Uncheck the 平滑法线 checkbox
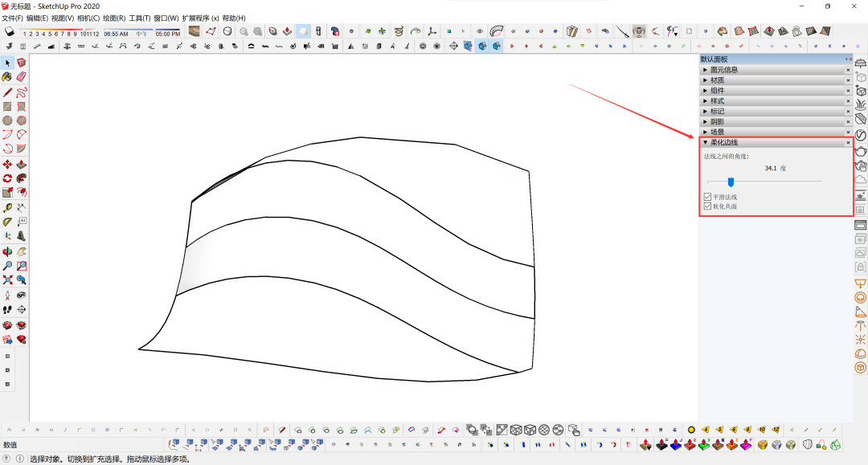This screenshot has width=868, height=465. pos(707,197)
